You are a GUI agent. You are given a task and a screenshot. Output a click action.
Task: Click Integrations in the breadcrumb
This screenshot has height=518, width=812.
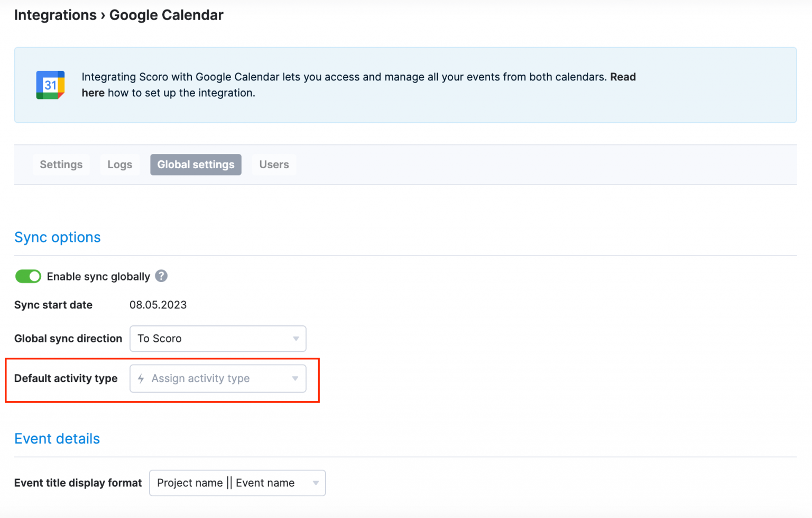pyautogui.click(x=55, y=15)
